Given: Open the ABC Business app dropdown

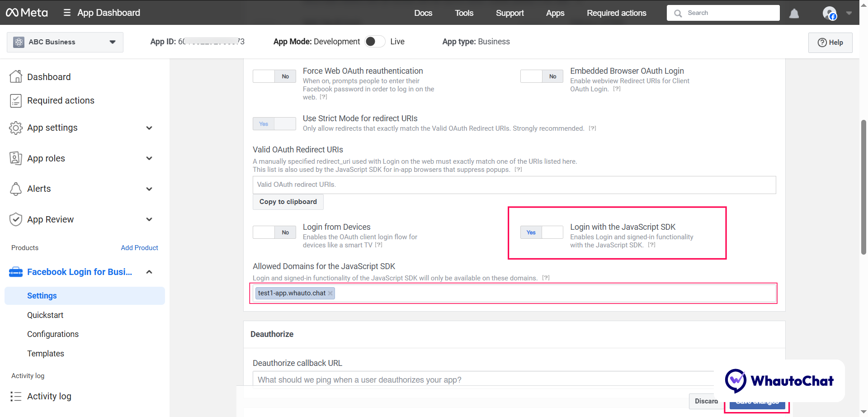Looking at the screenshot, I should pyautogui.click(x=65, y=42).
